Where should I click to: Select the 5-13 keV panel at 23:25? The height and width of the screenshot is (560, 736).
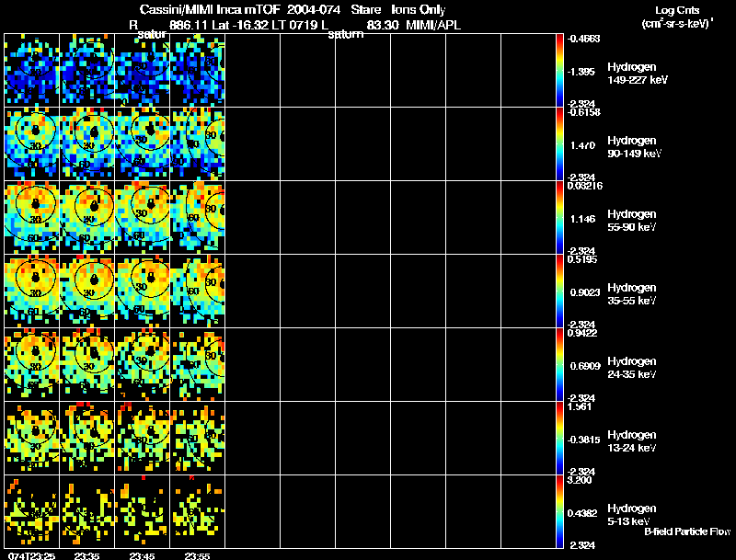32,511
